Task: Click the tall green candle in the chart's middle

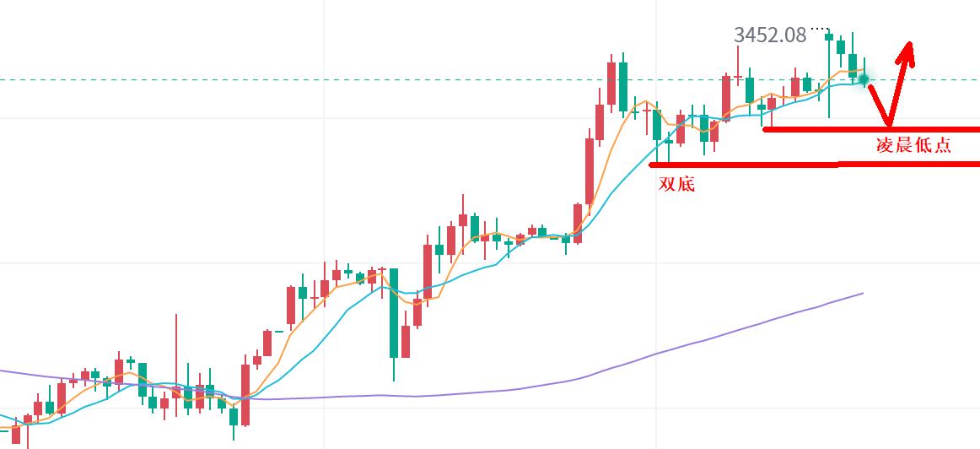Action: pyautogui.click(x=393, y=312)
